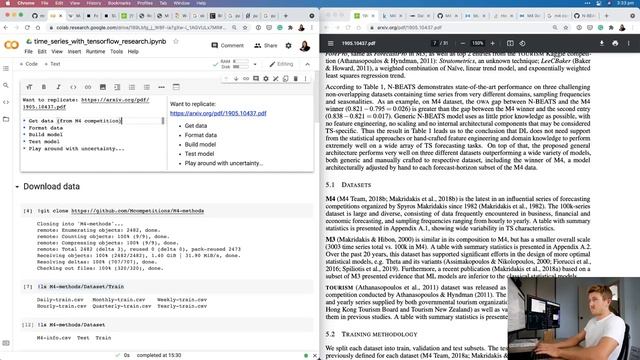Collapse the Download data section

[x=17, y=187]
